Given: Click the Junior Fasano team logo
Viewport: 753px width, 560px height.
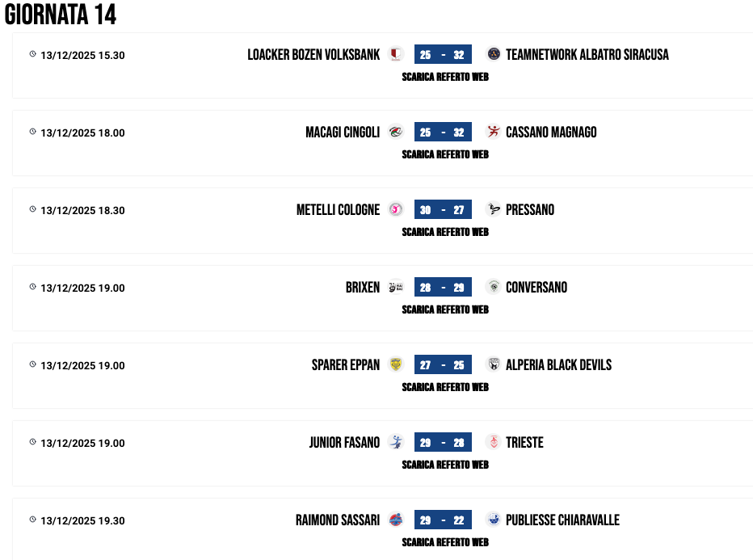Looking at the screenshot, I should pos(396,442).
